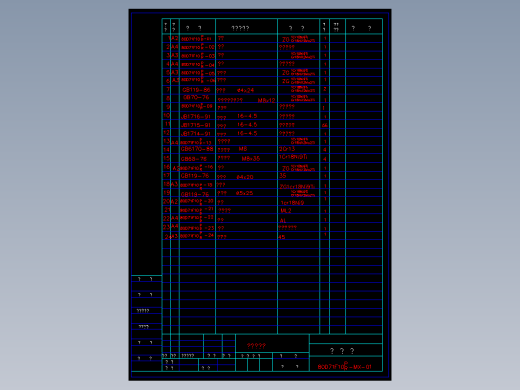
Task: Select the ML2 material cell
Action: (286, 211)
